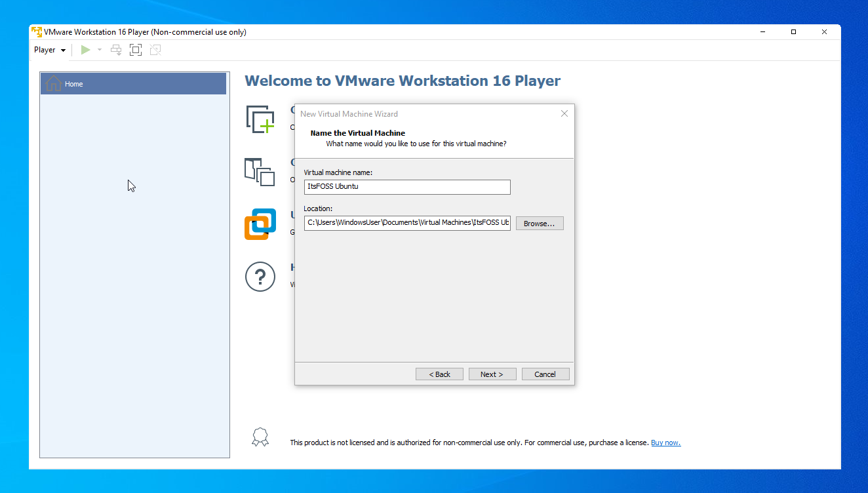The height and width of the screenshot is (493, 868).
Task: Click the Help question mark icon
Action: [260, 276]
